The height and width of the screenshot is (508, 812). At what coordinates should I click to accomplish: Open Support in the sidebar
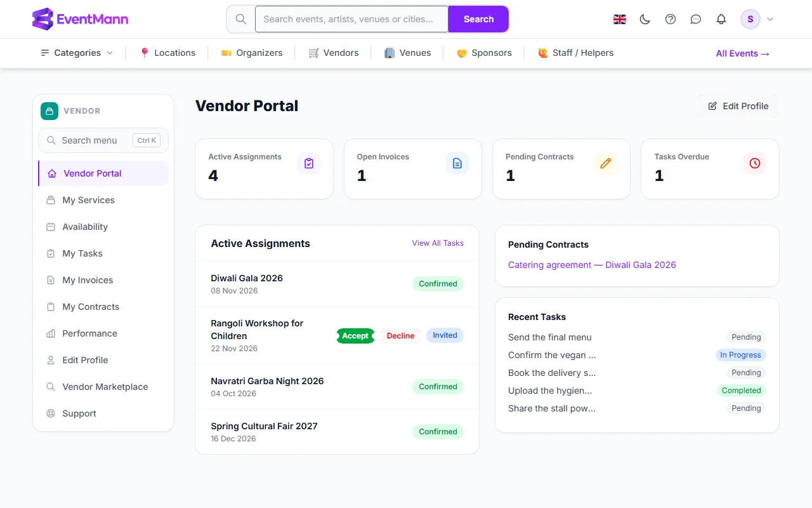[103, 413]
